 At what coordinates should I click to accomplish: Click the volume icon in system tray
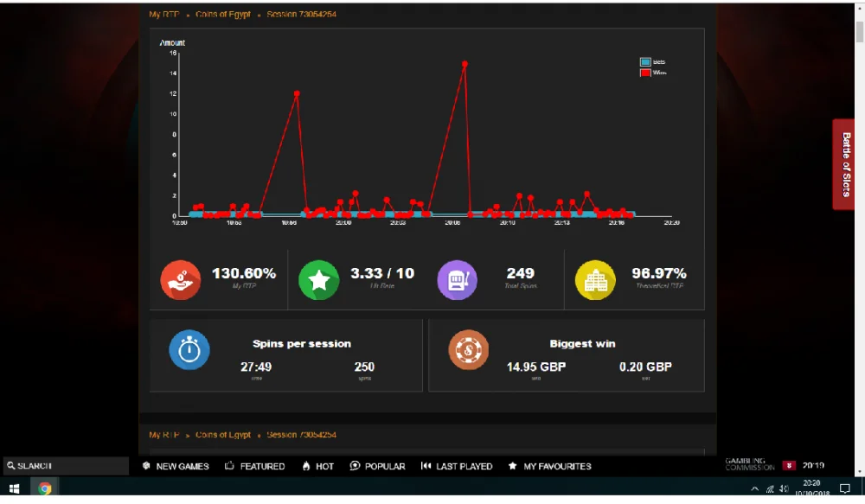[784, 488]
